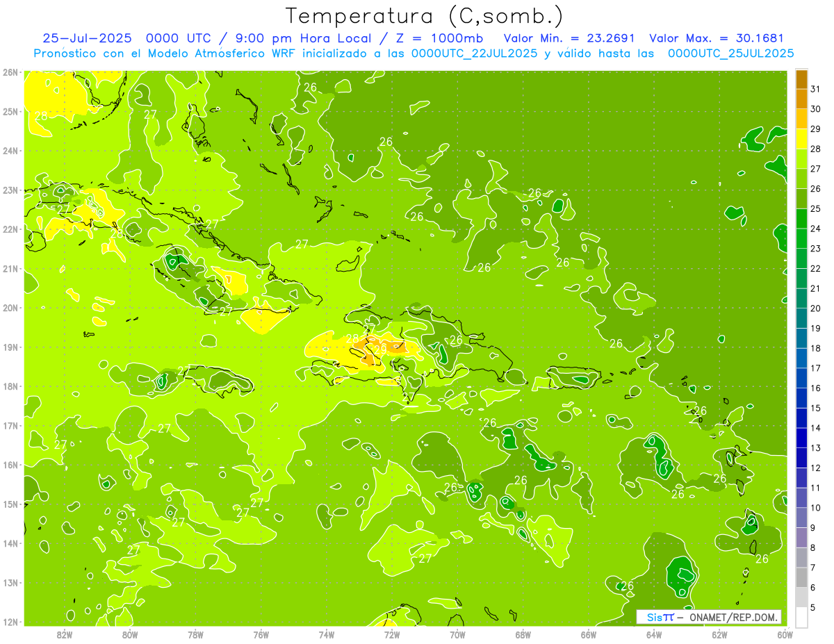
Task: Click the white legend swatch below 5
Action: [801, 617]
